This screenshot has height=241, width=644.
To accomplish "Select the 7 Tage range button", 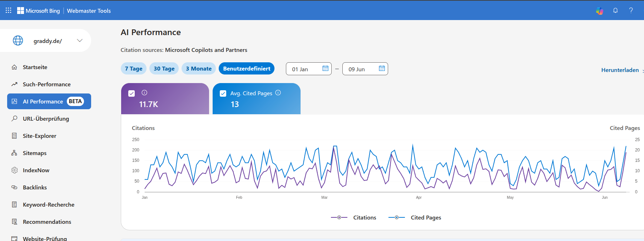I will click(134, 68).
